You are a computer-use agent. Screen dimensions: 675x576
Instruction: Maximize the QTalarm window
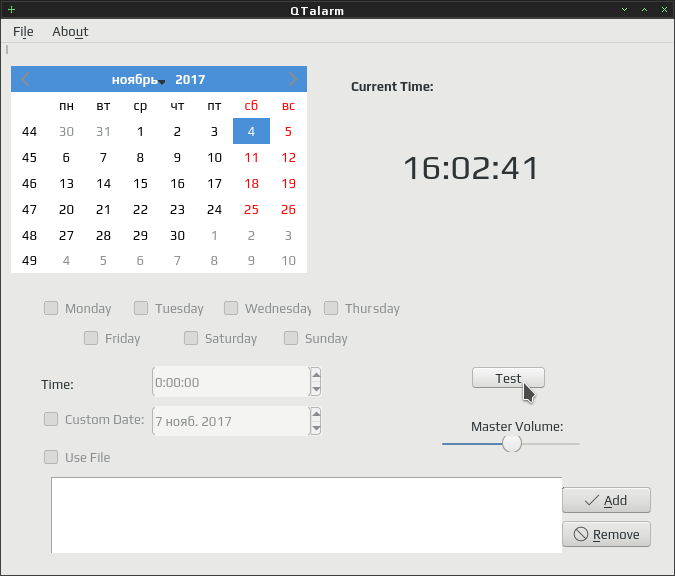click(644, 9)
